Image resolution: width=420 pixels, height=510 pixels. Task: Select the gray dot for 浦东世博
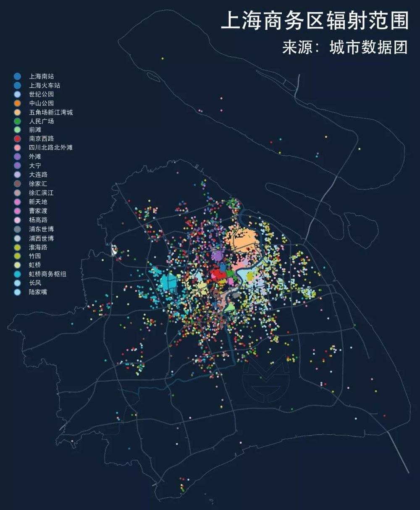[17, 229]
